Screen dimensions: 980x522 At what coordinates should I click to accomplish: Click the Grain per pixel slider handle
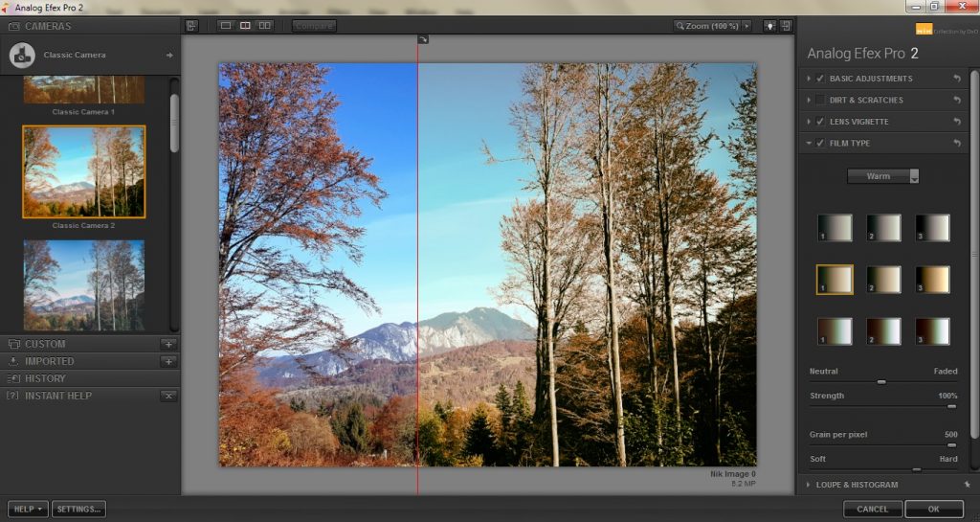point(951,445)
